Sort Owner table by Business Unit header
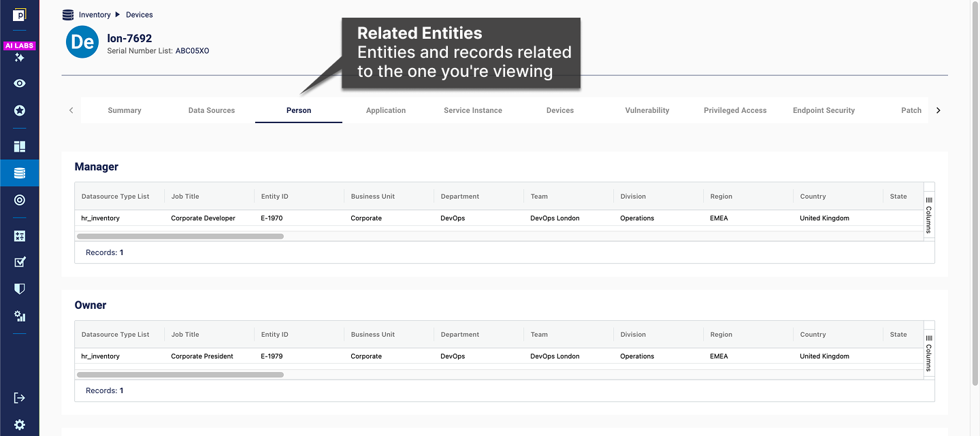Image resolution: width=980 pixels, height=436 pixels. [x=373, y=335]
